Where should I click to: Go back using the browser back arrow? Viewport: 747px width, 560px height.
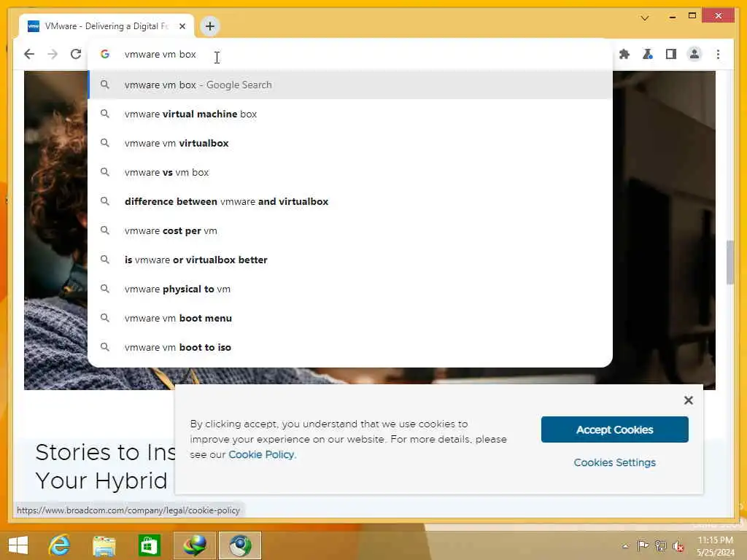[29, 54]
